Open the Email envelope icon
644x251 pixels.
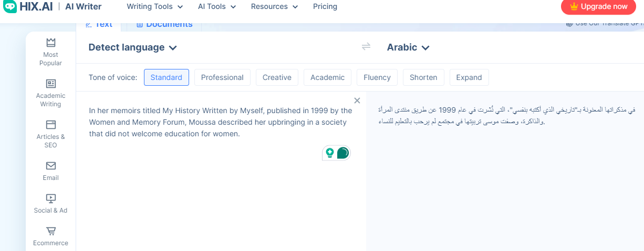tap(51, 166)
